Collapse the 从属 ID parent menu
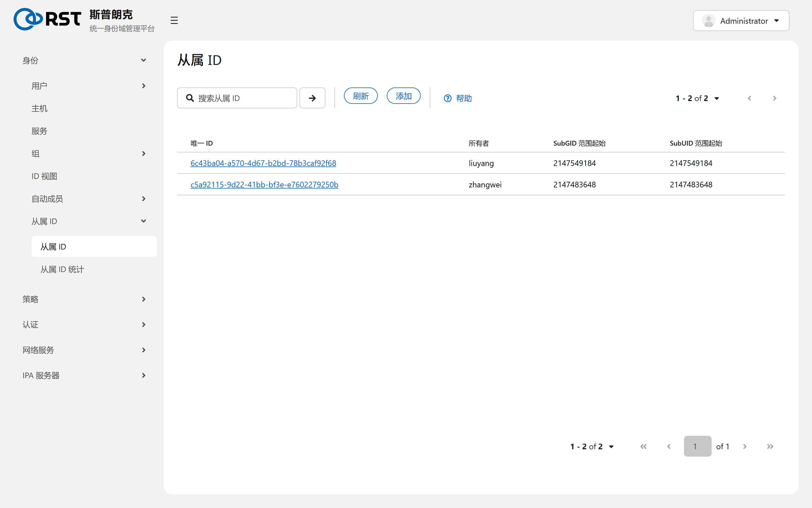Screen dimensions: 812x508 pyautogui.click(x=90, y=221)
